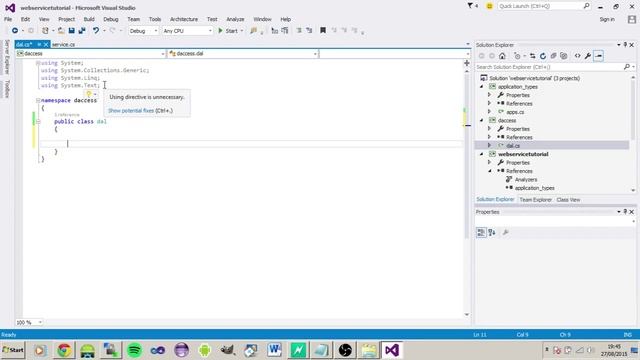
Task: Click the Alphabetical sort button in Properties panel
Action: click(x=492, y=232)
